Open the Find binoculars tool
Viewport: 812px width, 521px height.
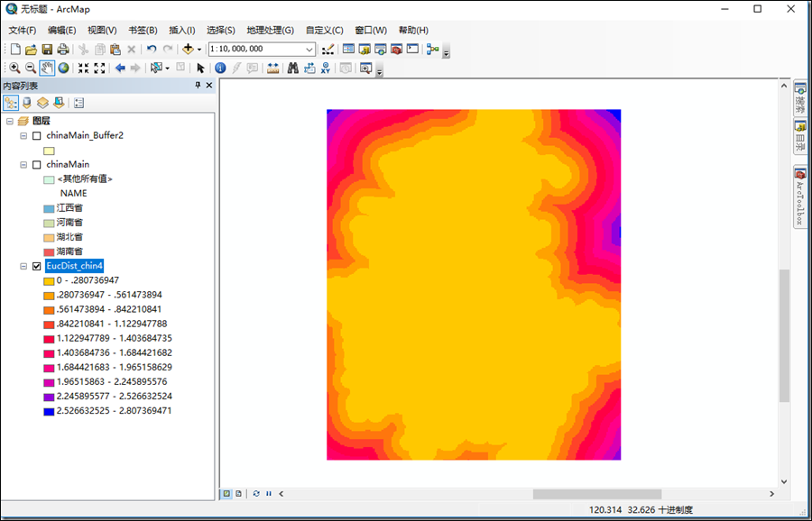(x=292, y=68)
